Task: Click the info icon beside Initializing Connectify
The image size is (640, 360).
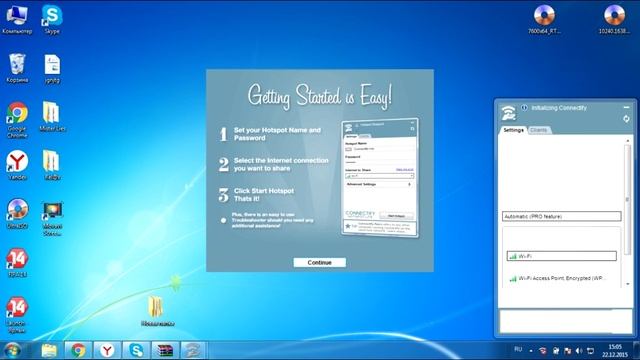Action: tap(524, 108)
